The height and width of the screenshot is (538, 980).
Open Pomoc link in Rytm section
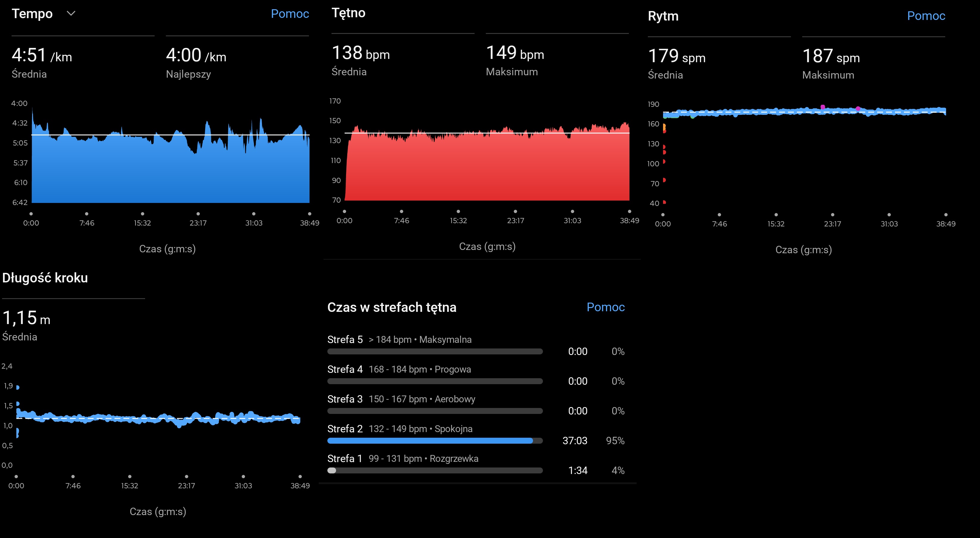click(x=926, y=16)
